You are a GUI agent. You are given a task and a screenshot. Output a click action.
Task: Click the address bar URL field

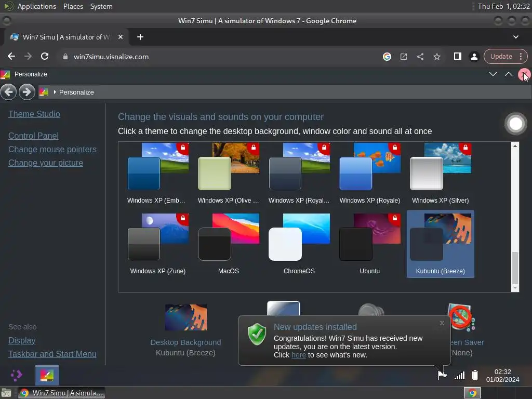click(217, 57)
